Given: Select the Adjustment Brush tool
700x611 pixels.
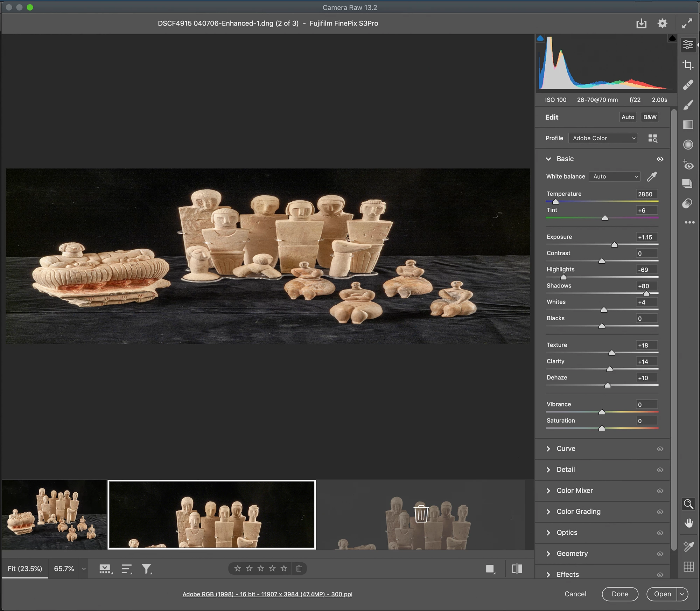Looking at the screenshot, I should (x=688, y=105).
